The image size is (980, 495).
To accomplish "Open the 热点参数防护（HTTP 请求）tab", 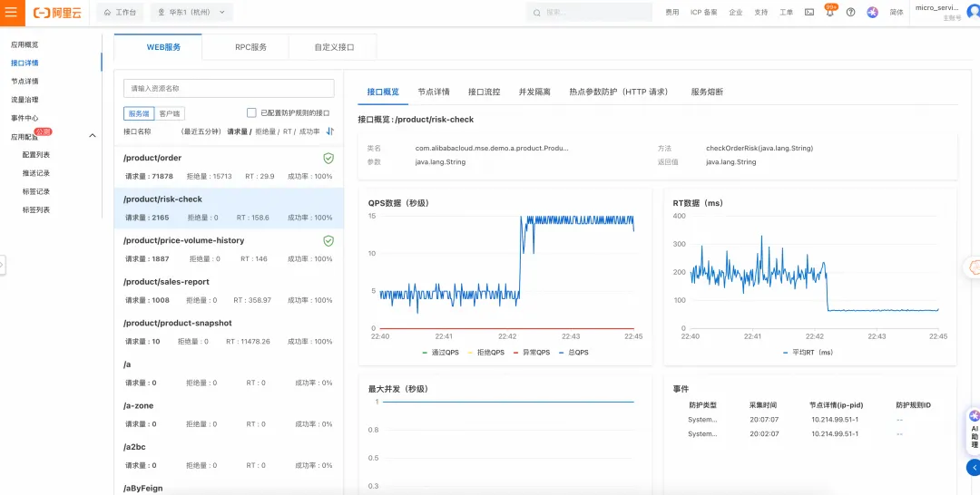I will 621,92.
